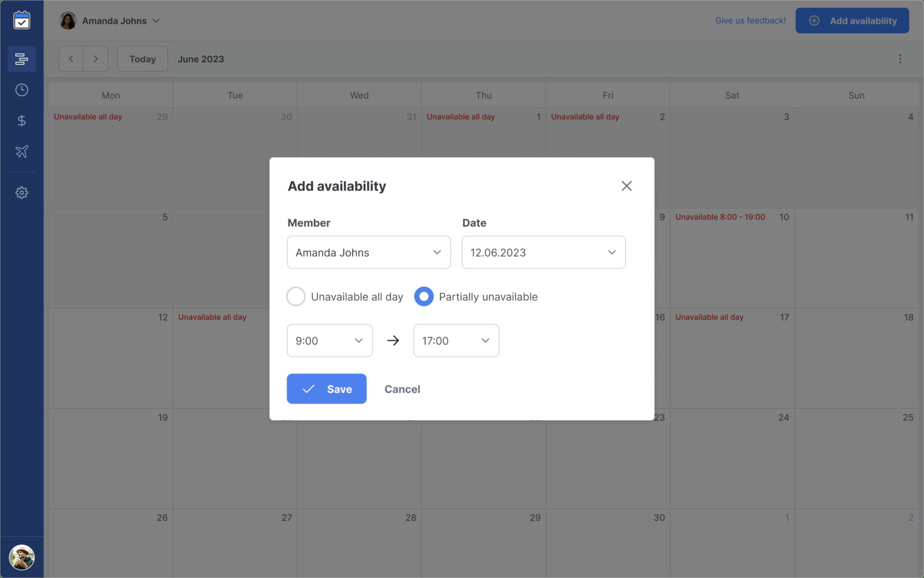Open the 17:00 end time dropdown
This screenshot has height=578, width=924.
pos(456,340)
